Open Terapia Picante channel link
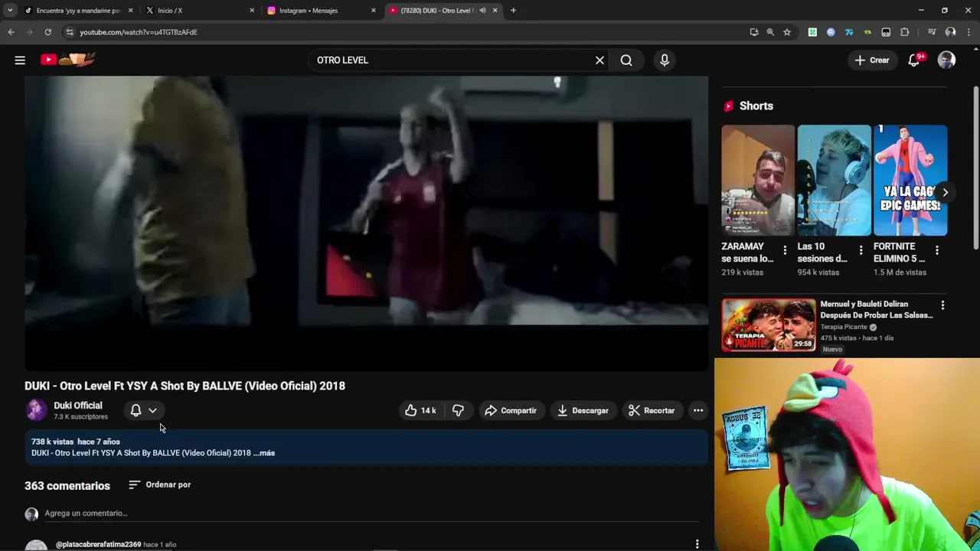 (844, 327)
